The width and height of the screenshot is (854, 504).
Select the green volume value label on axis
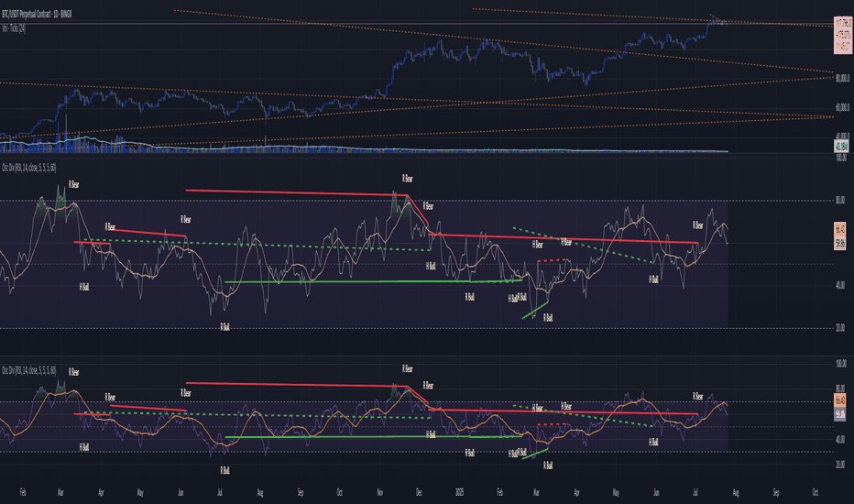(x=841, y=146)
